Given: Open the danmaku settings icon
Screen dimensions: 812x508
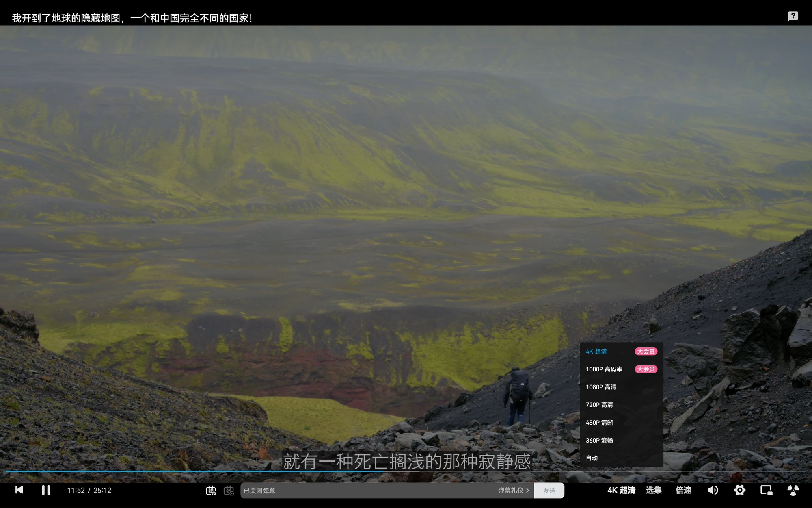Looking at the screenshot, I should pos(229,491).
